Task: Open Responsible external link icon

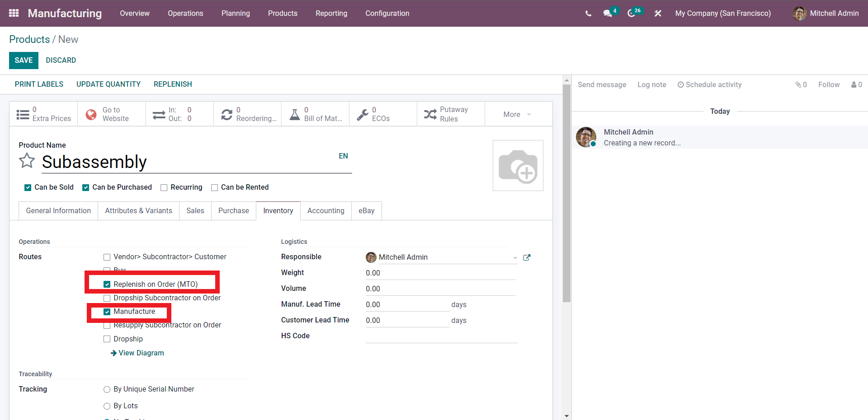Action: [527, 257]
